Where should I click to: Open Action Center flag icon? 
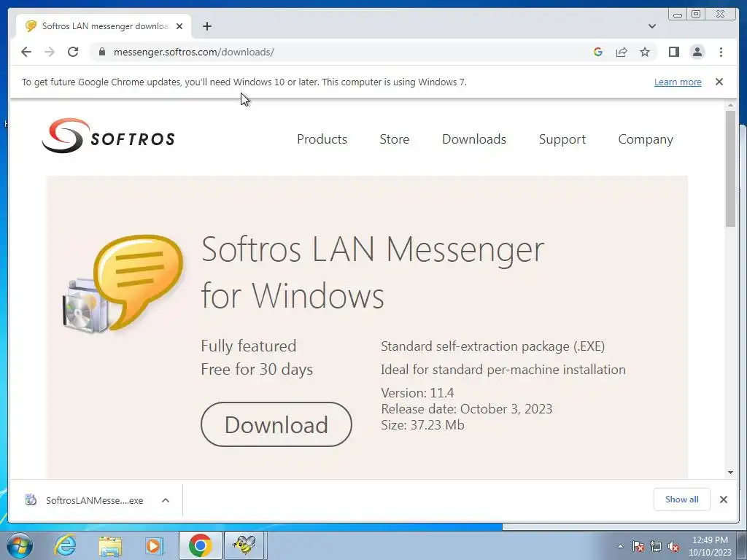(x=638, y=546)
